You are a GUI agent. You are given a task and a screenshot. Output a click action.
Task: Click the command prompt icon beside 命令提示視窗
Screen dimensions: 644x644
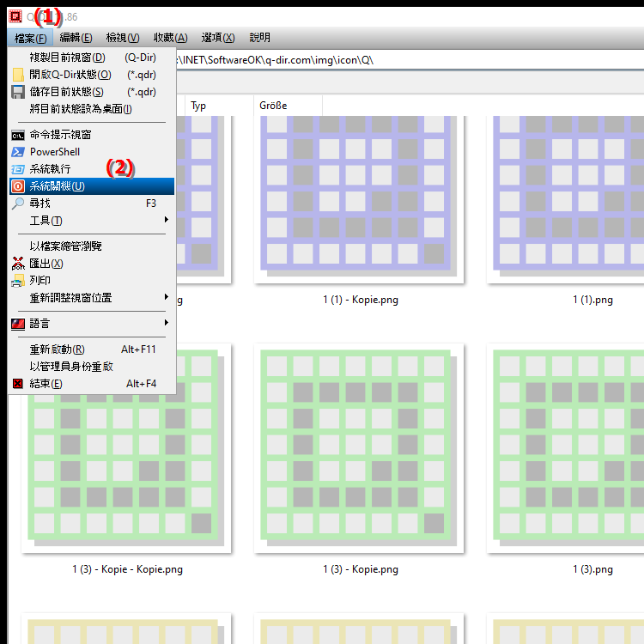[18, 135]
